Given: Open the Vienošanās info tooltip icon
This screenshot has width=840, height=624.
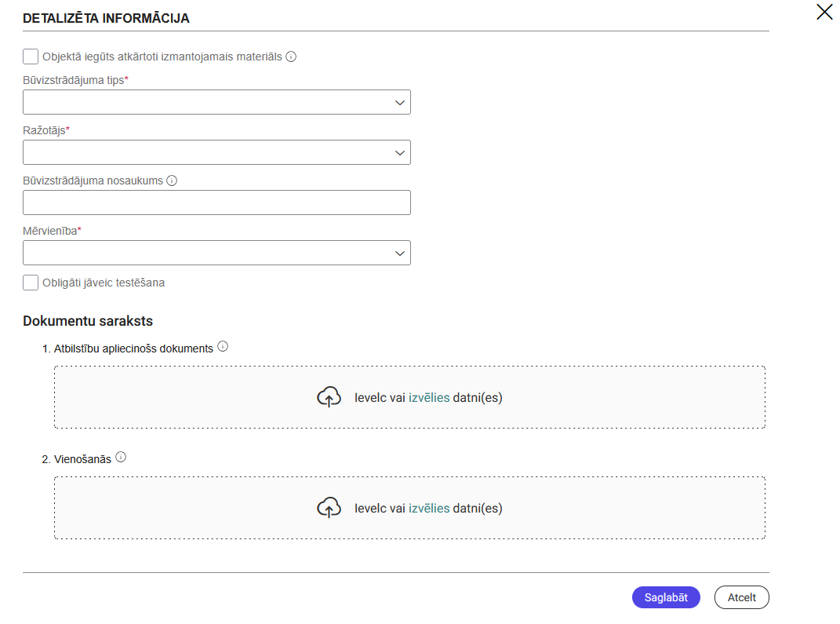Looking at the screenshot, I should click(x=121, y=457).
